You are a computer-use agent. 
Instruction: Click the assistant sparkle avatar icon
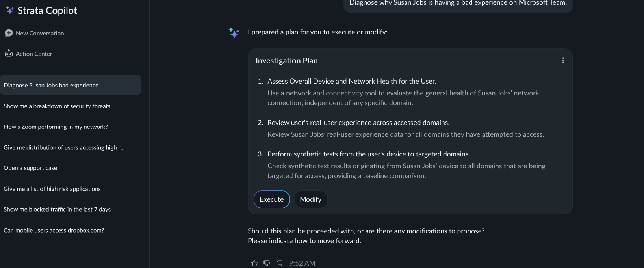(x=234, y=33)
